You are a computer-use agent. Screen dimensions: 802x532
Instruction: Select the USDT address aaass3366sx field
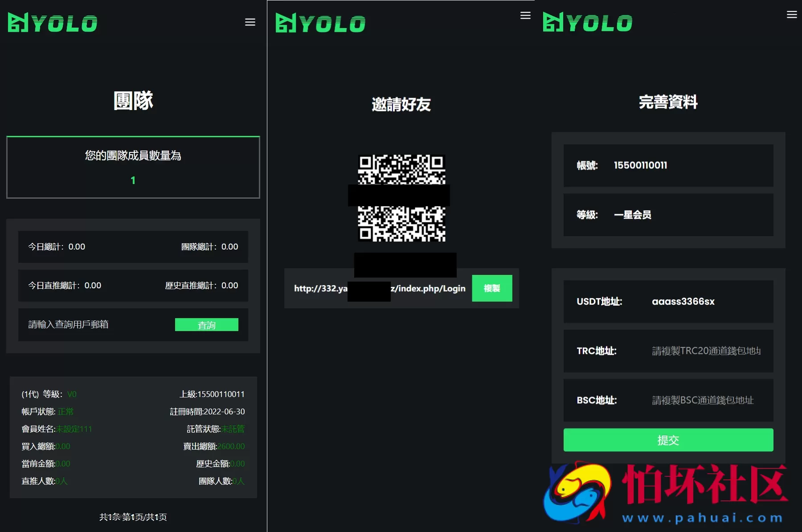coord(683,302)
